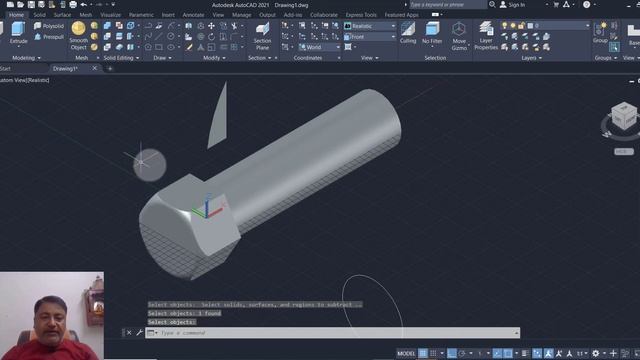The image size is (640, 360).
Task: Click the MODEL space button in status bar
Action: tap(406, 353)
